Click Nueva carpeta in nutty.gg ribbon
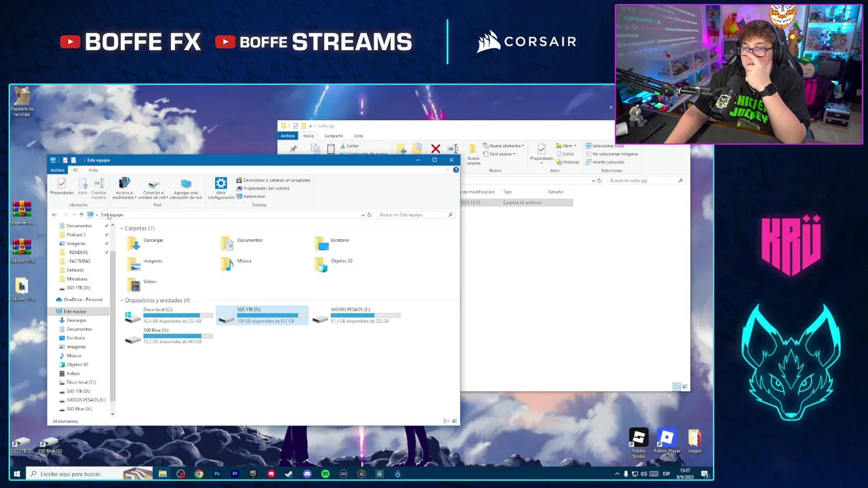868x488 pixels. pyautogui.click(x=473, y=155)
